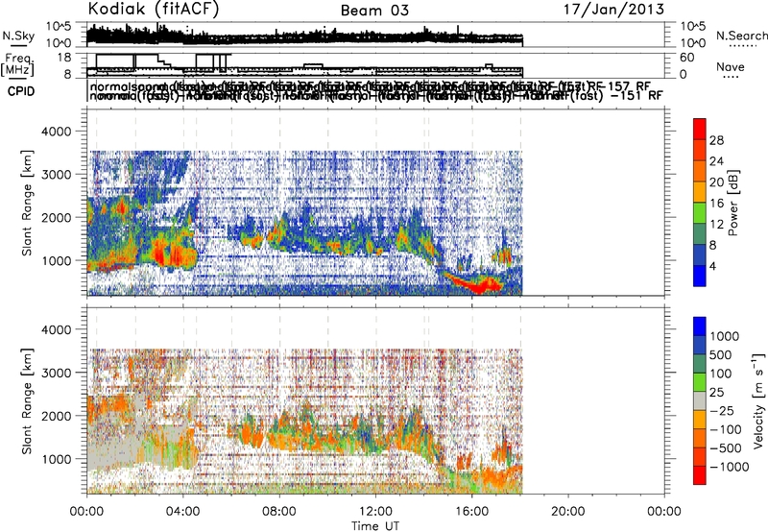Click the -25 tick on velocity colorbar
Viewport: 768px width, 532px height.
[724, 411]
